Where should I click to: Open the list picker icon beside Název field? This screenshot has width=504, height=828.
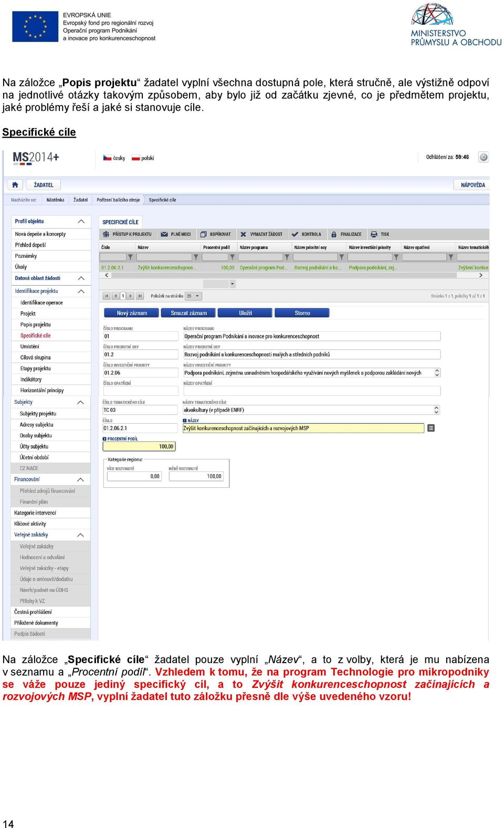pyautogui.click(x=431, y=428)
